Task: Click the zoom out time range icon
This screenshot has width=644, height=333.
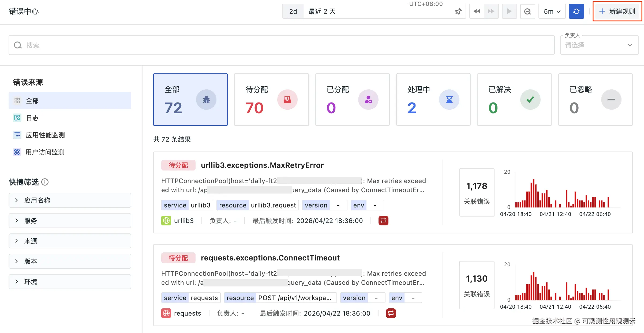Action: click(x=527, y=11)
